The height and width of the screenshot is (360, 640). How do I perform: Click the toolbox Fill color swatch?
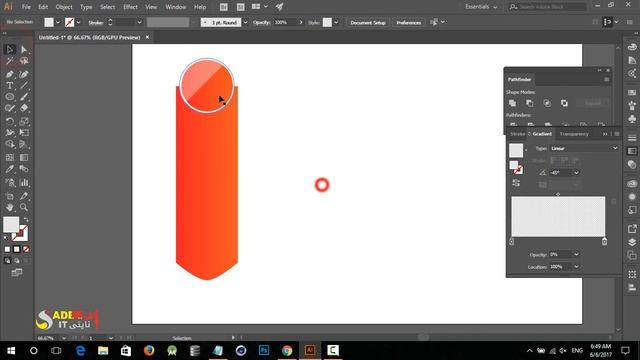click(11, 224)
